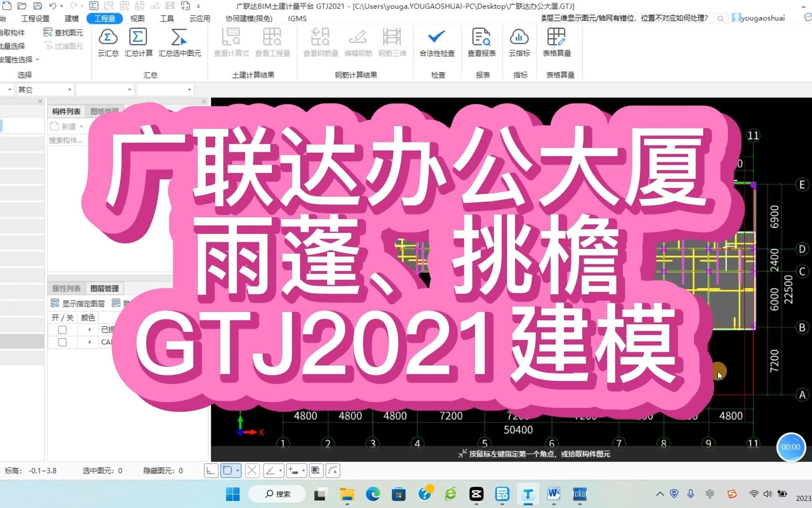Screen dimensions: 812x508
Task: Run the 合法性检查 legality check
Action: [x=437, y=42]
